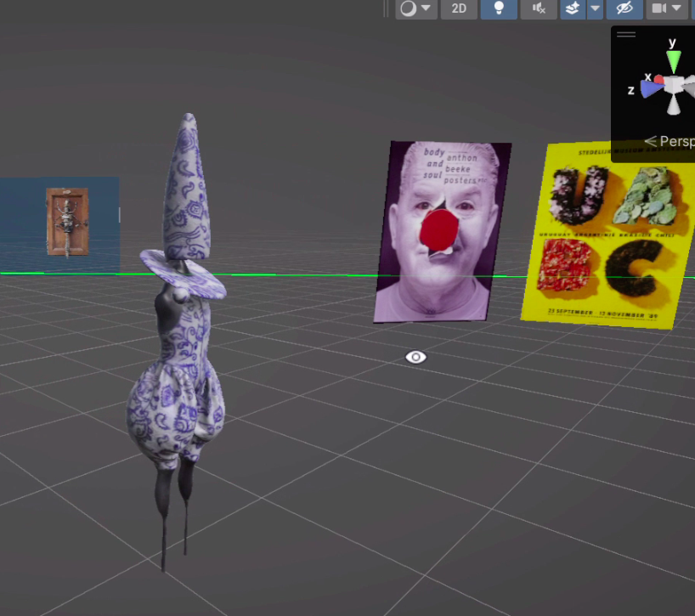Select the body and soul poster
The width and height of the screenshot is (695, 616).
(x=443, y=231)
